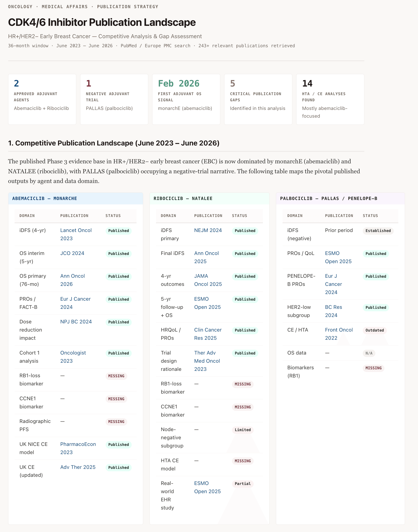This screenshot has width=418, height=532.
Task: Click MISSING badge for ribociclib CCNE1 biomarker
Action: (243, 407)
